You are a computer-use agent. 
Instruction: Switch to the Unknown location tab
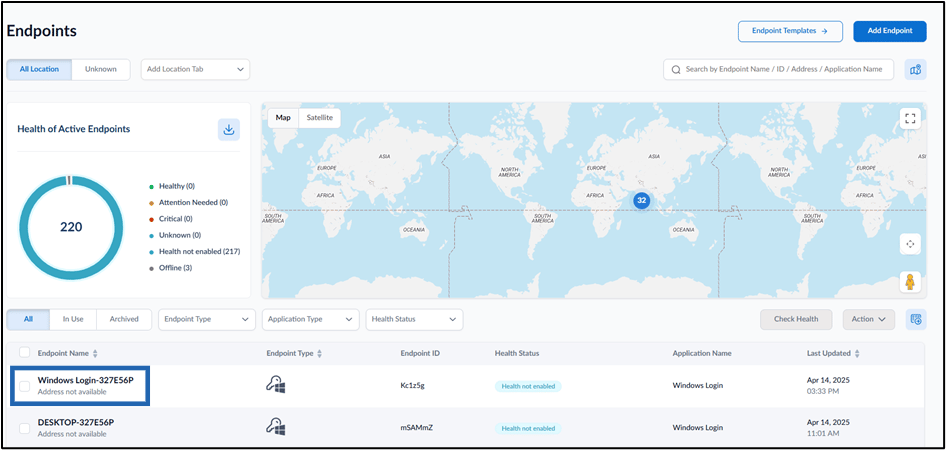(x=101, y=69)
